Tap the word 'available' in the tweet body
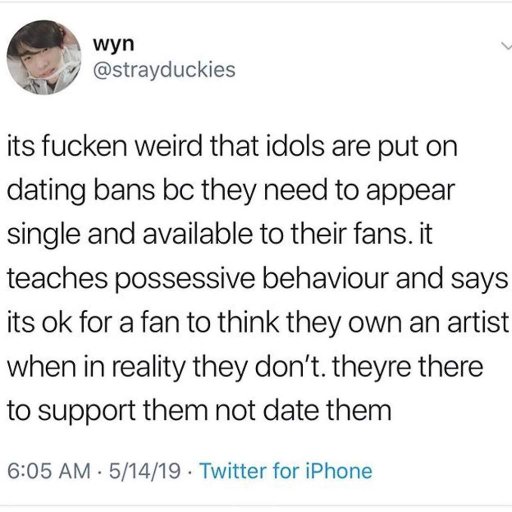The width and height of the screenshot is (512, 512). click(x=198, y=234)
